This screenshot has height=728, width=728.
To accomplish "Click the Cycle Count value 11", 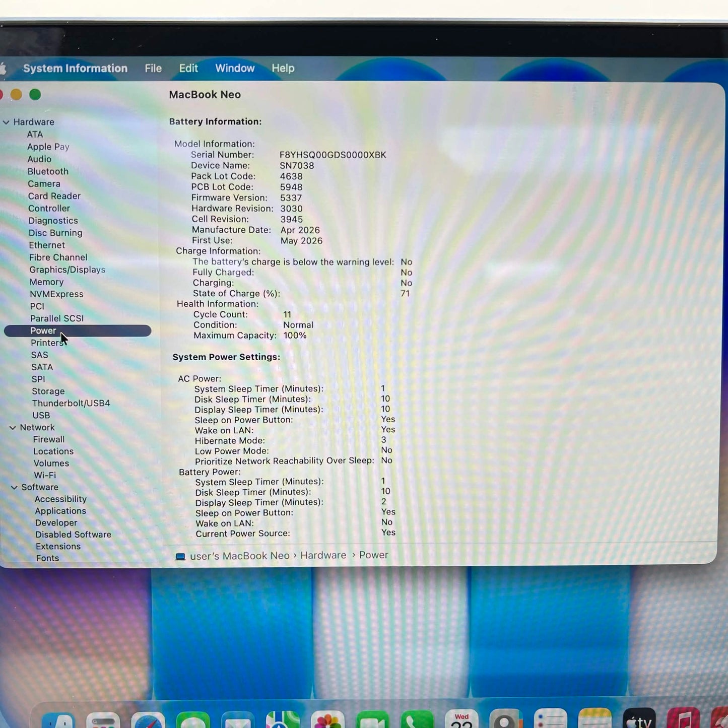I will tap(287, 315).
